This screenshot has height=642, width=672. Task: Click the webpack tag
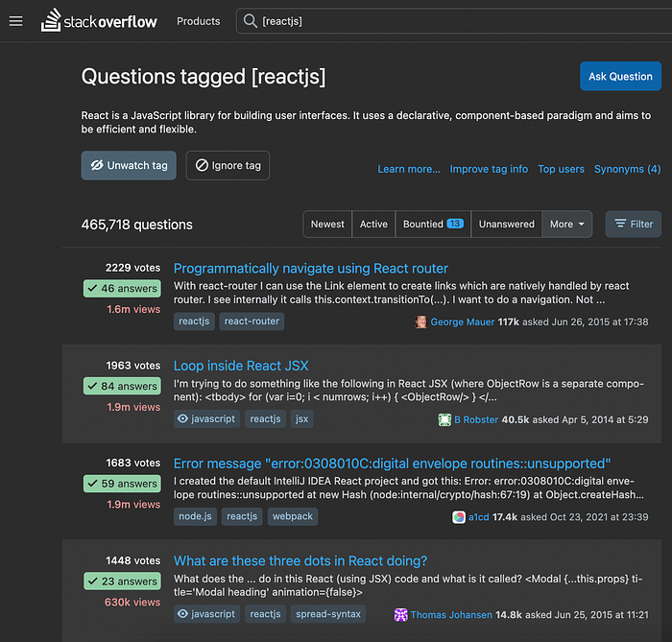pos(292,516)
